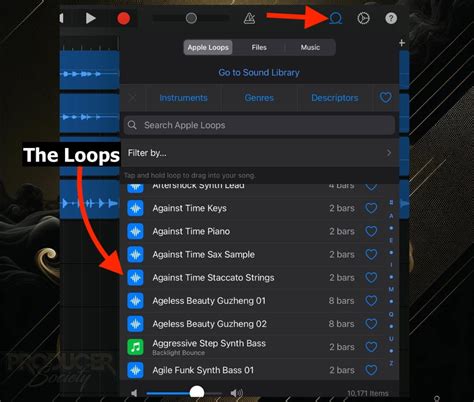474x402 pixels.
Task: Reset filters with the X button
Action: pyautogui.click(x=132, y=98)
